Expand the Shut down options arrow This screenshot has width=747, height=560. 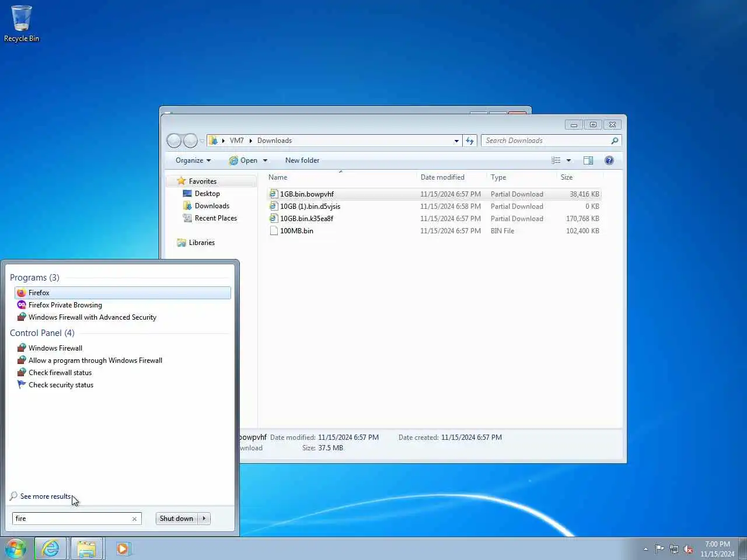(x=204, y=519)
